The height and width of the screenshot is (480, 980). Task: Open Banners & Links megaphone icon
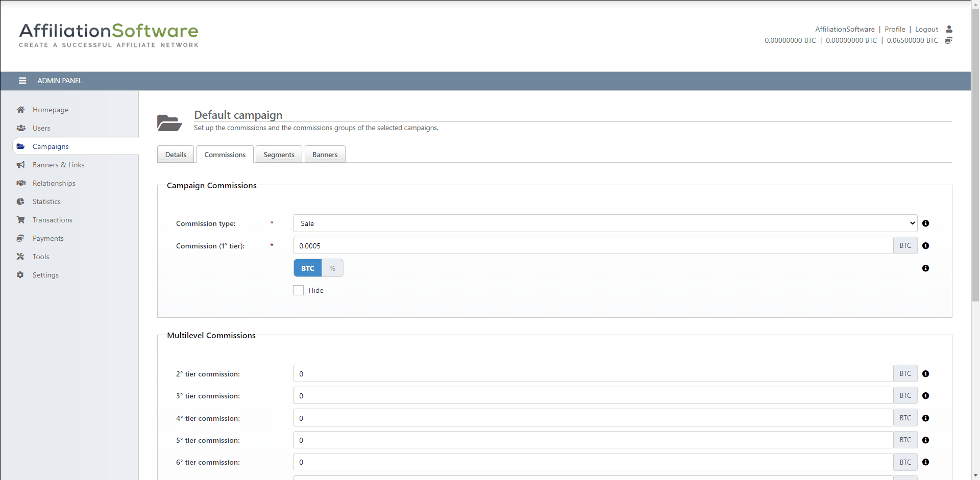[21, 165]
